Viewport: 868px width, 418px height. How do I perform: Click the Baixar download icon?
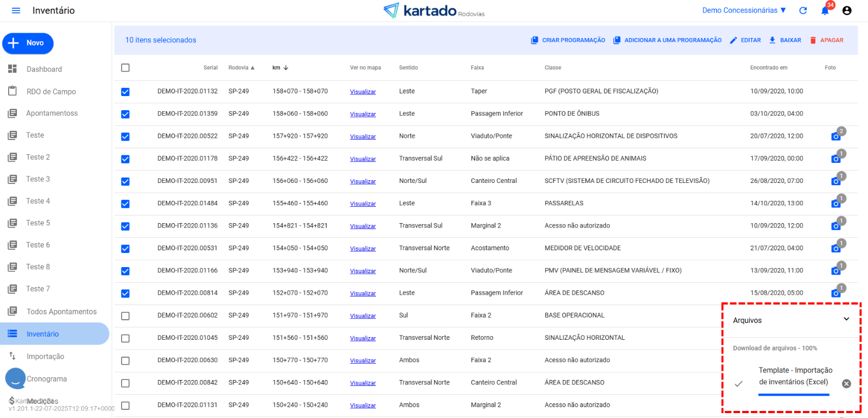coord(773,40)
